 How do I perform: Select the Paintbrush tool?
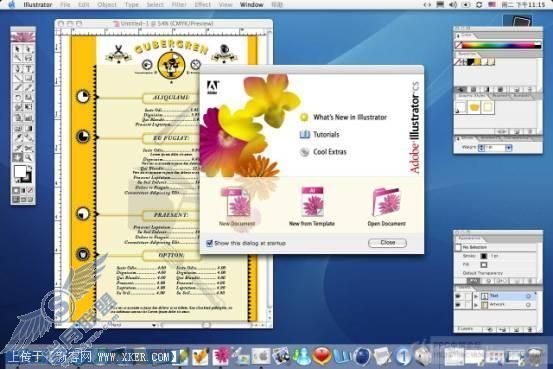18,87
